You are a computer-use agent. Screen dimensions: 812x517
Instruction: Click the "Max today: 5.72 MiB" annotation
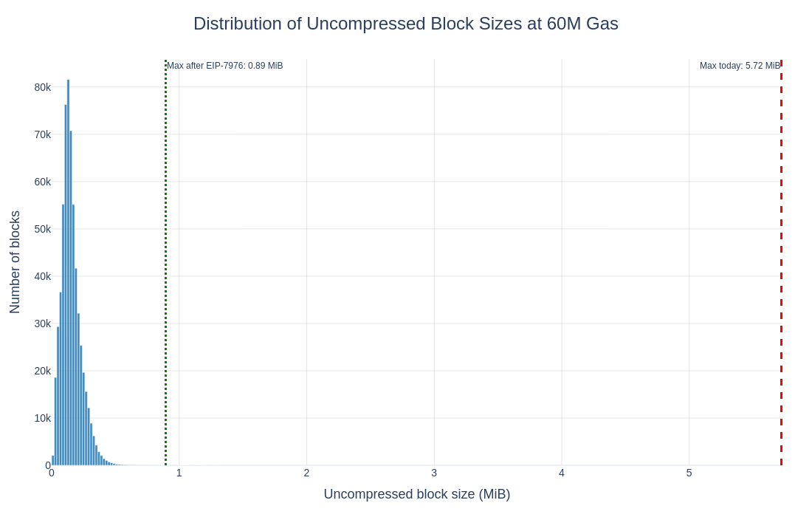[739, 66]
